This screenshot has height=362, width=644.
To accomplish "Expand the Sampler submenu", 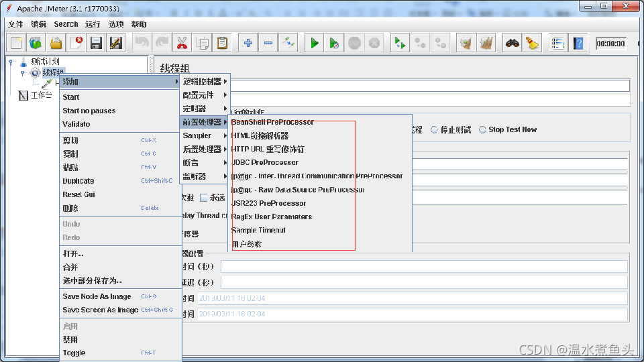I will 205,135.
